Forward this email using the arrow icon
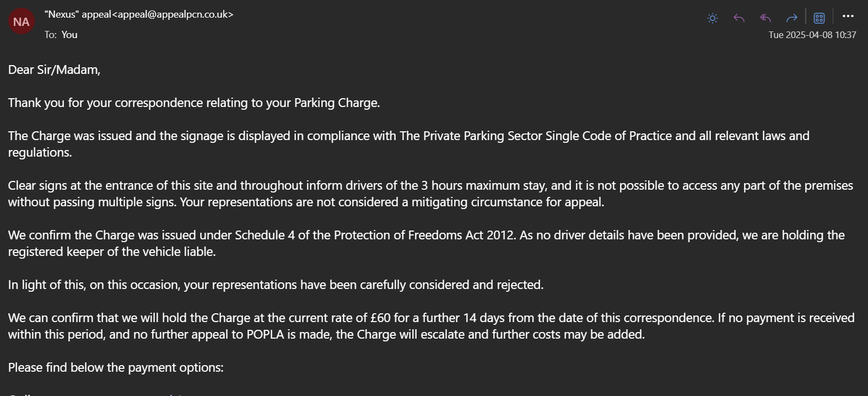The image size is (868, 396). (x=792, y=18)
